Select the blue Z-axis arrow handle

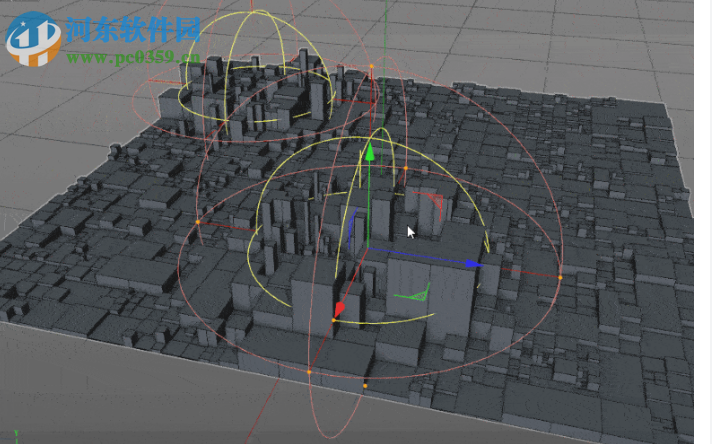tap(474, 264)
